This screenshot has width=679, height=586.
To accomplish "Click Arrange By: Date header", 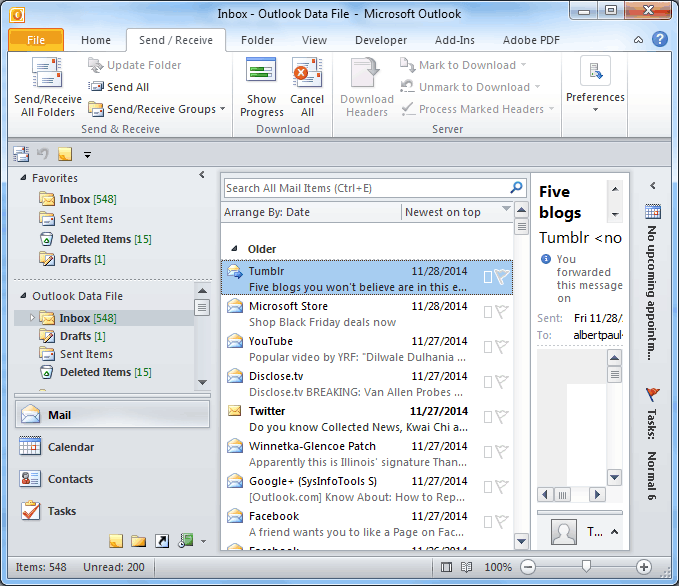I will point(311,212).
